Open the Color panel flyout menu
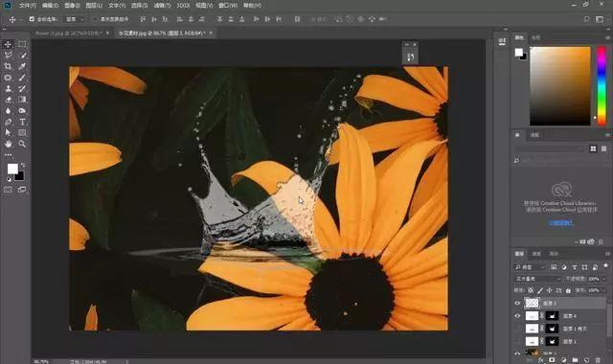This screenshot has height=364, width=613. [607, 37]
